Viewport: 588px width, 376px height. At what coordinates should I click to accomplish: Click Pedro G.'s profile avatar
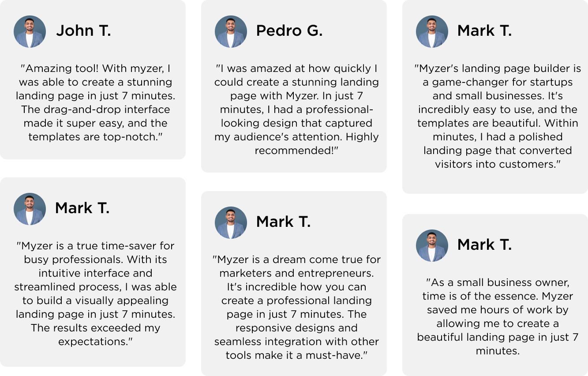coord(231,32)
